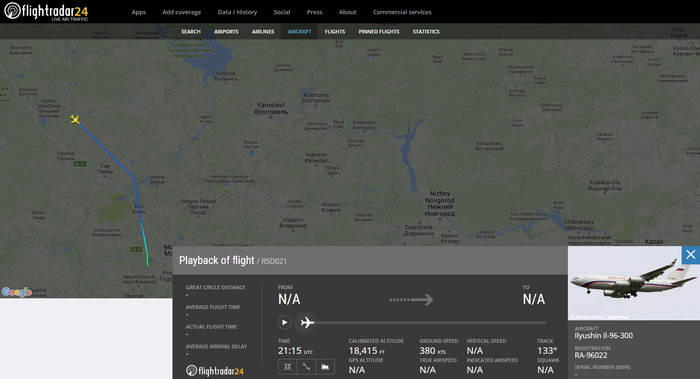Click the 18,415 FT calibrated altitude value
700x379 pixels.
click(367, 351)
